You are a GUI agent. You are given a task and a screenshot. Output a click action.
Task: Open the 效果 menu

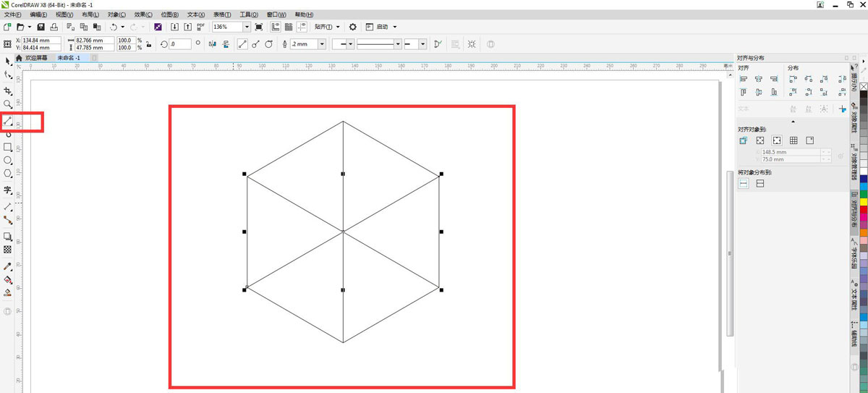(x=141, y=14)
